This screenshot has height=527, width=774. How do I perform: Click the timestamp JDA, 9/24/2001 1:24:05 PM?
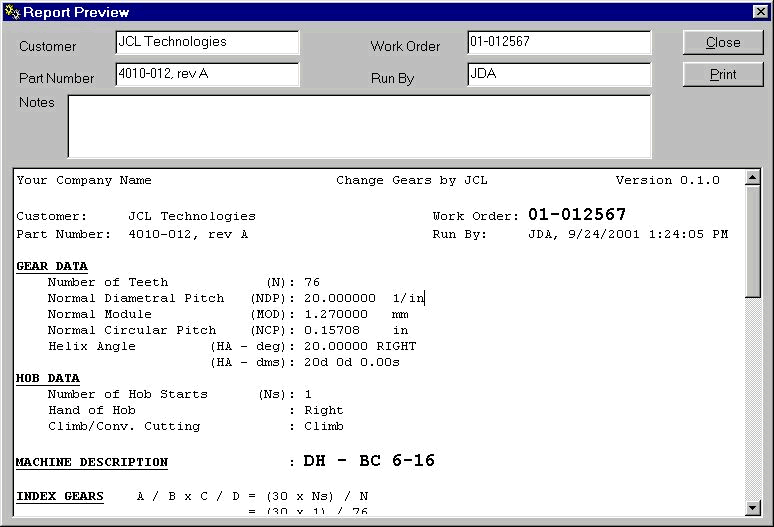(x=628, y=234)
